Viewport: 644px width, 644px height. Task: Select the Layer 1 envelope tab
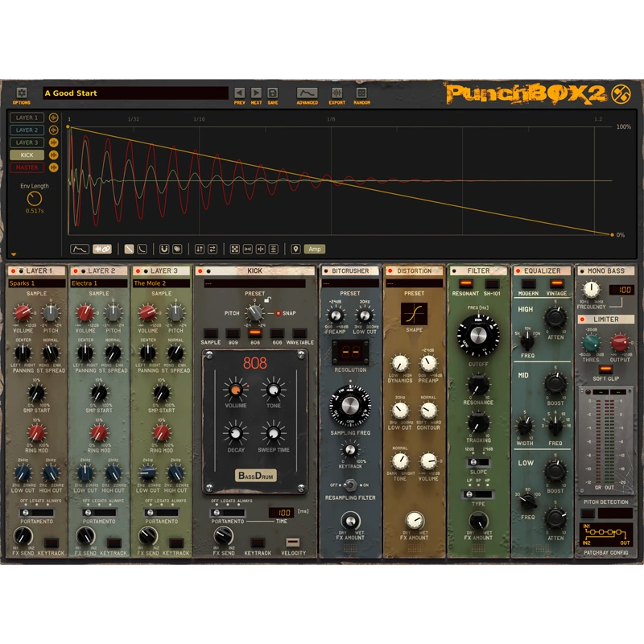[27, 118]
